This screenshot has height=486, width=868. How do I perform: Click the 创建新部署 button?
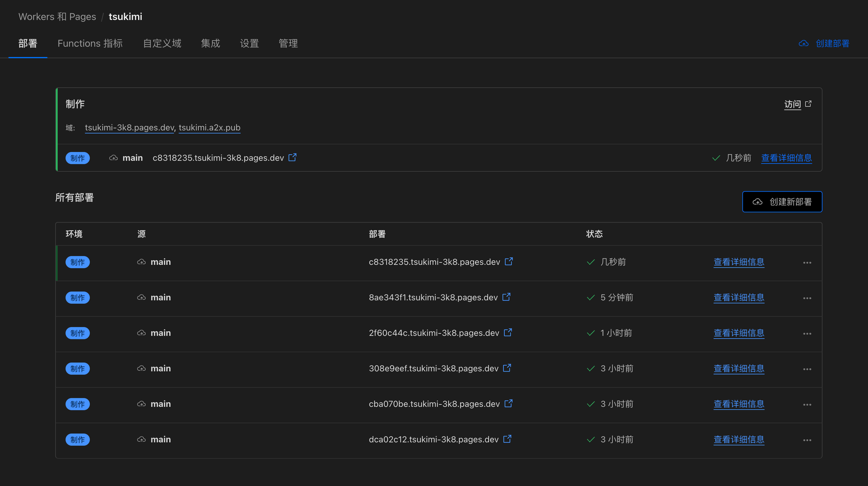pos(782,202)
